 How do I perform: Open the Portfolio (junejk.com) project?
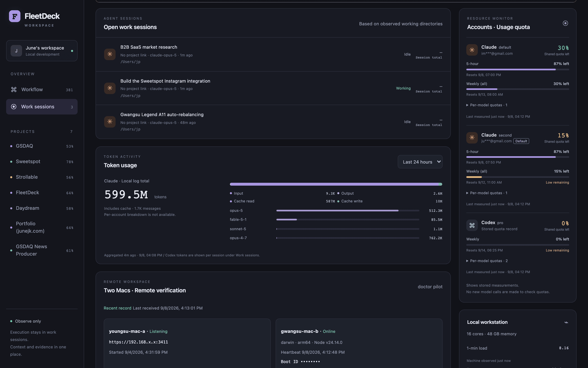tap(42, 227)
